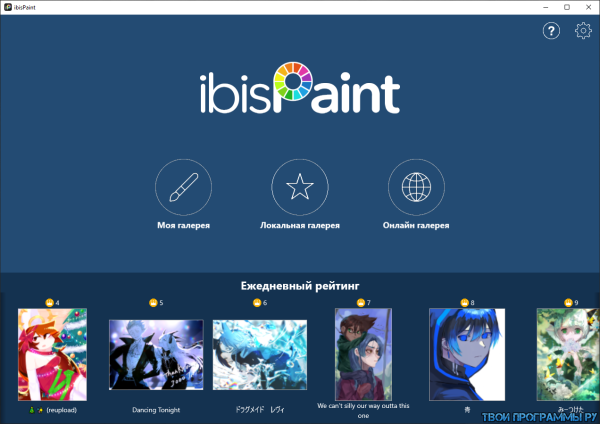Open the help question mark icon
The image size is (600, 424).
coord(551,31)
